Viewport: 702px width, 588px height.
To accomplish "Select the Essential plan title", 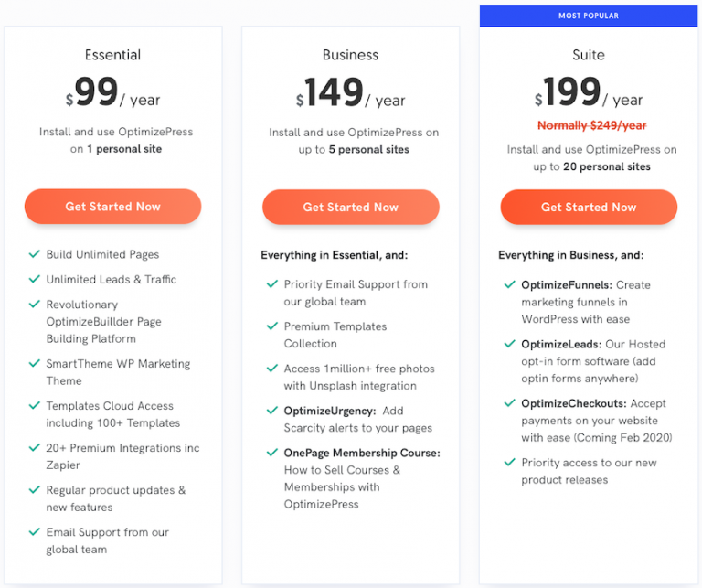I will coord(112,55).
